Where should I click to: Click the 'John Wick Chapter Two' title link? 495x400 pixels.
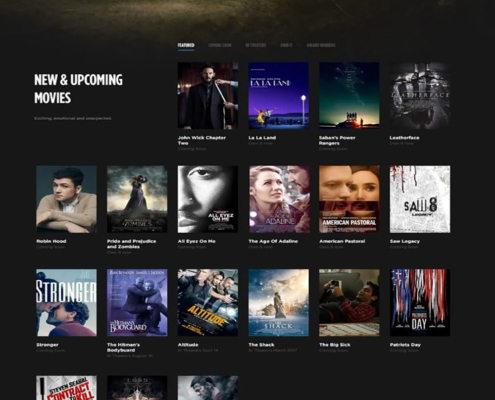(x=202, y=140)
